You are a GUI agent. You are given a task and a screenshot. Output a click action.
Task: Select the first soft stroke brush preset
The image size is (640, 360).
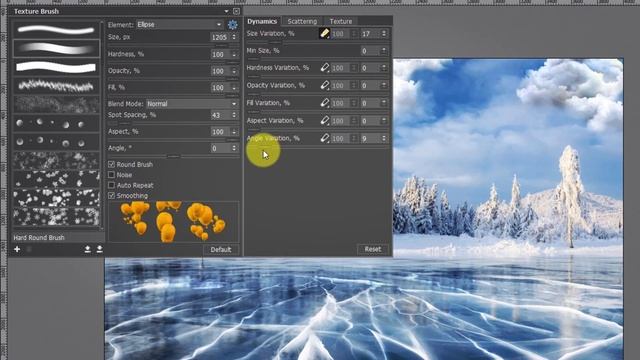(56, 30)
